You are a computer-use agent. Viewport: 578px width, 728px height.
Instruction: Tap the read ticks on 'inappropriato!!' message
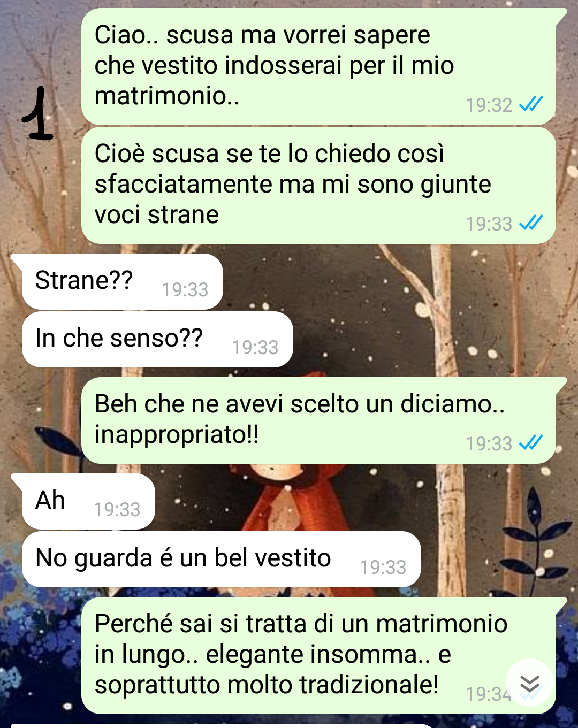531,442
